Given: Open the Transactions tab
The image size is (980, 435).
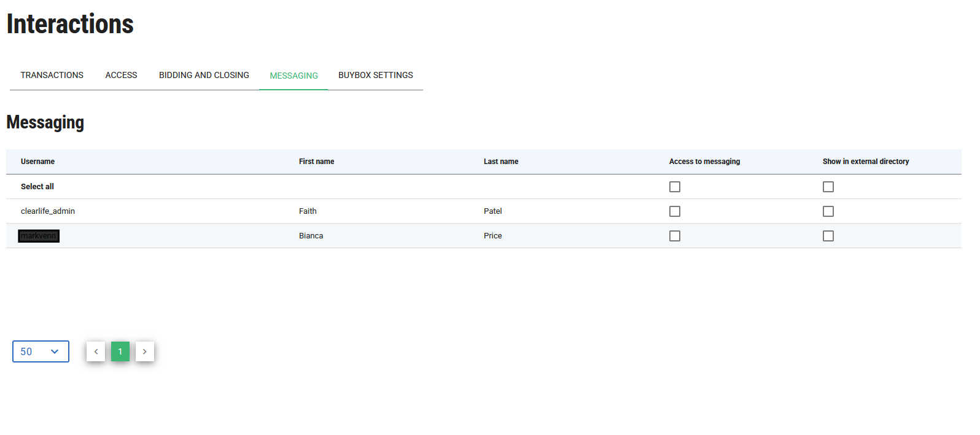Looking at the screenshot, I should (52, 75).
